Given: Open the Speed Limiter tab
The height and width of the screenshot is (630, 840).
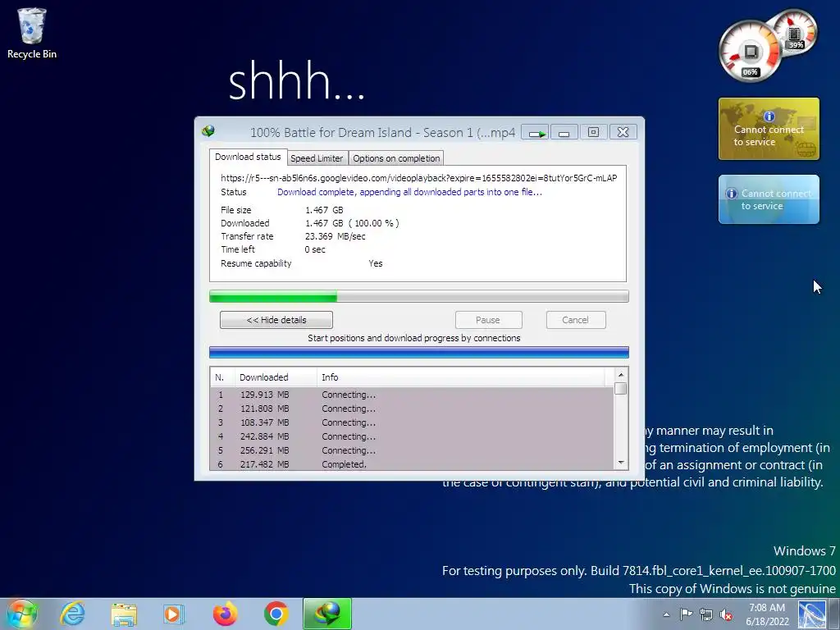Looking at the screenshot, I should coord(317,158).
